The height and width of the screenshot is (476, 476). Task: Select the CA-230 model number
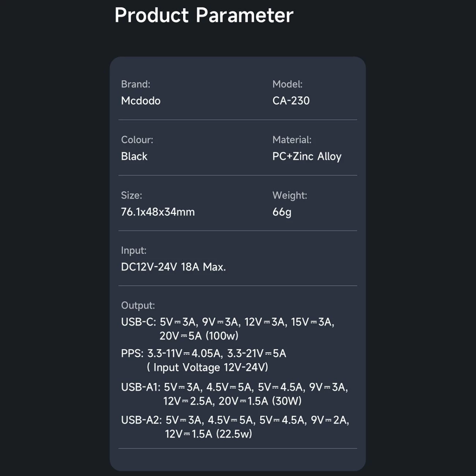click(x=291, y=101)
